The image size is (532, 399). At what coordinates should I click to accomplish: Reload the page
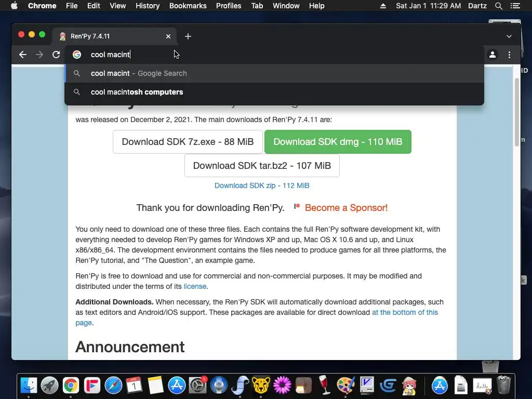56,55
